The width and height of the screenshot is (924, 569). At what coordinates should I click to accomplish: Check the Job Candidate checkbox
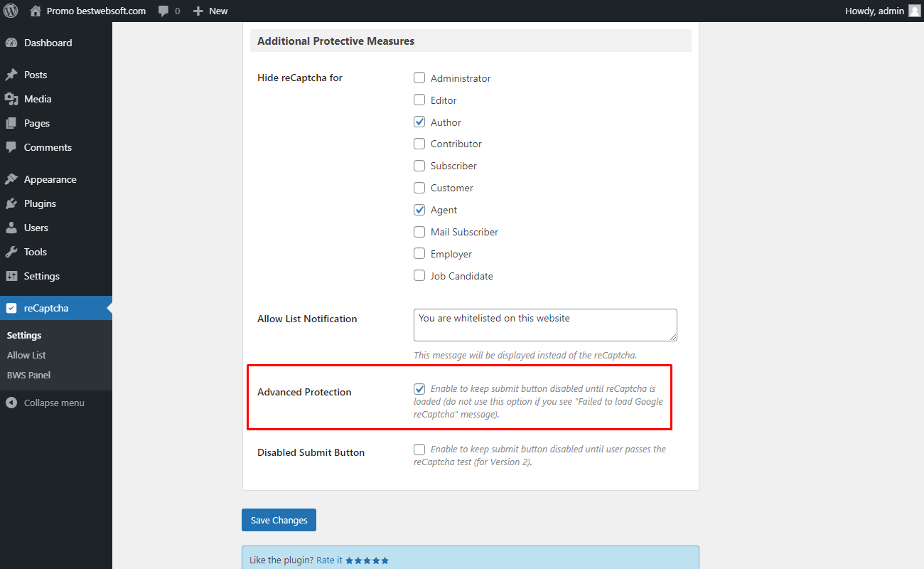(419, 276)
